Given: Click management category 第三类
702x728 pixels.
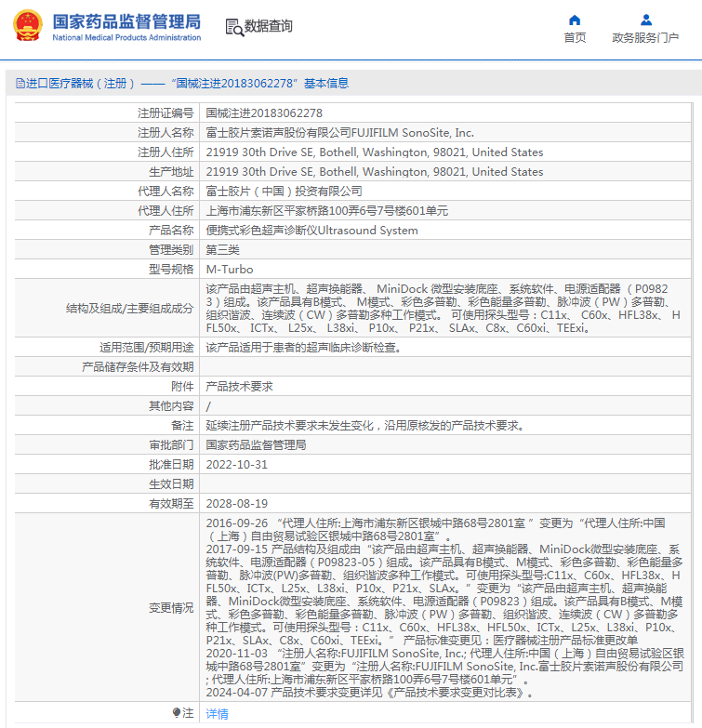Looking at the screenshot, I should coord(223,250).
